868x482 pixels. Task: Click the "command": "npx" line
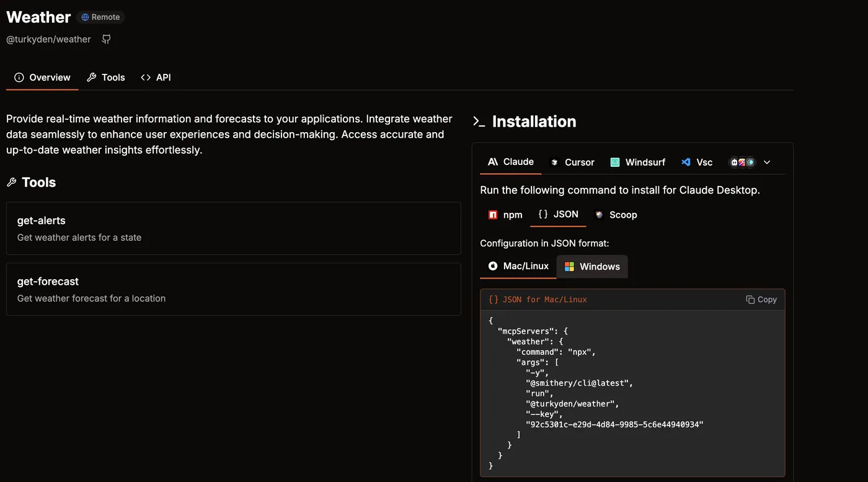[556, 352]
